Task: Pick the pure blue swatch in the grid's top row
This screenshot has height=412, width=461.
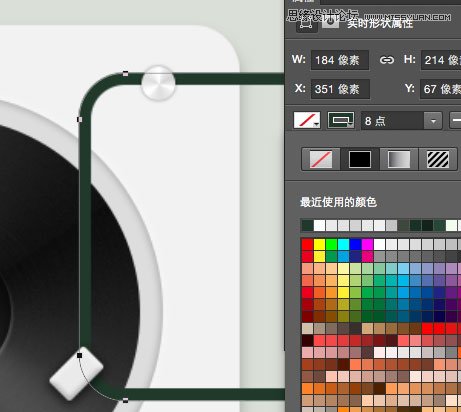Action: tap(355, 245)
